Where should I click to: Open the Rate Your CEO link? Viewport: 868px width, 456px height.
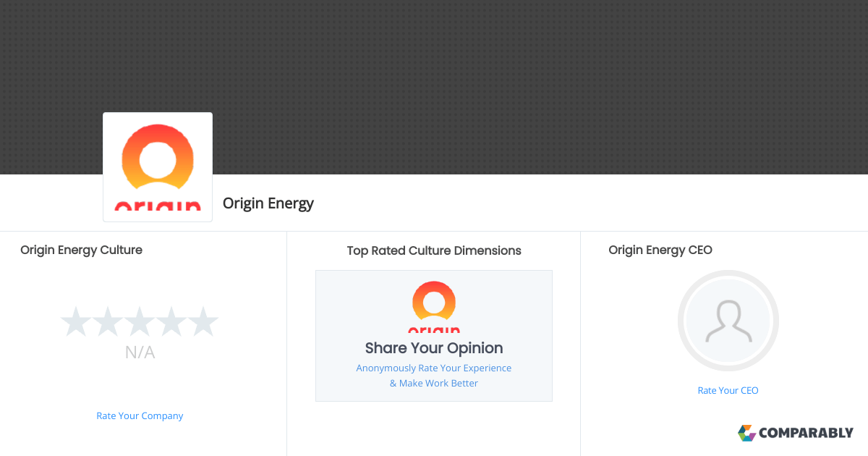click(728, 391)
